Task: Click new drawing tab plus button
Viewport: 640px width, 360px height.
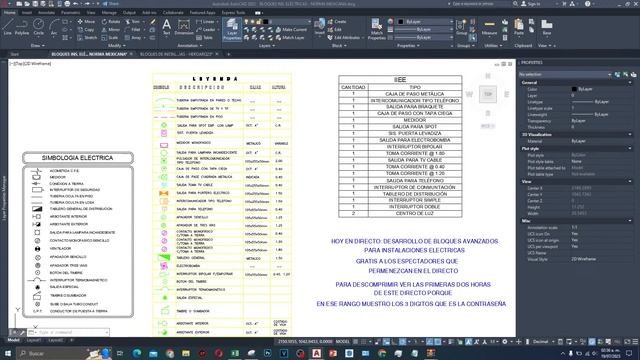Action: 229,54
